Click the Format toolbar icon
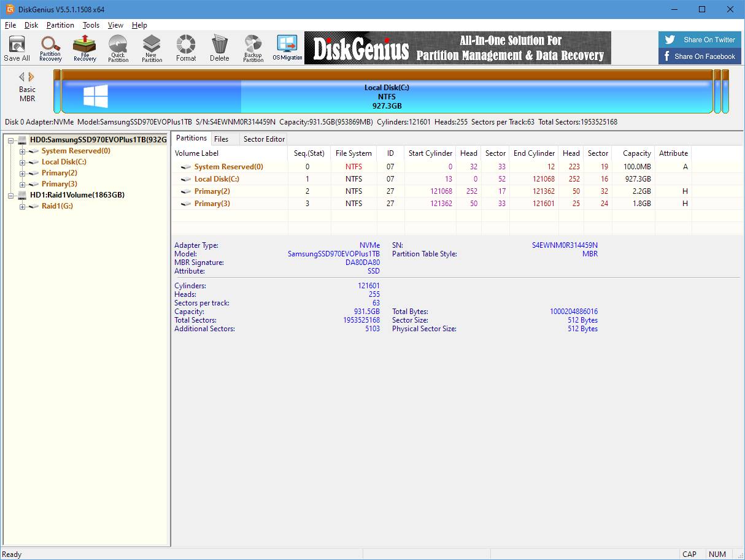The image size is (745, 560). point(186,48)
